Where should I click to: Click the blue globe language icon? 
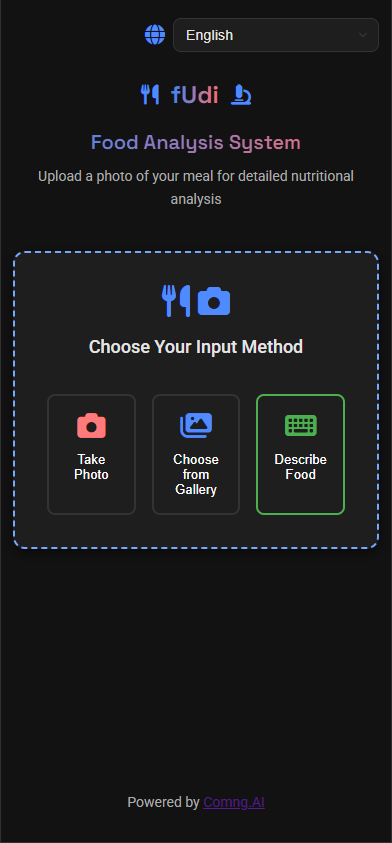155,35
